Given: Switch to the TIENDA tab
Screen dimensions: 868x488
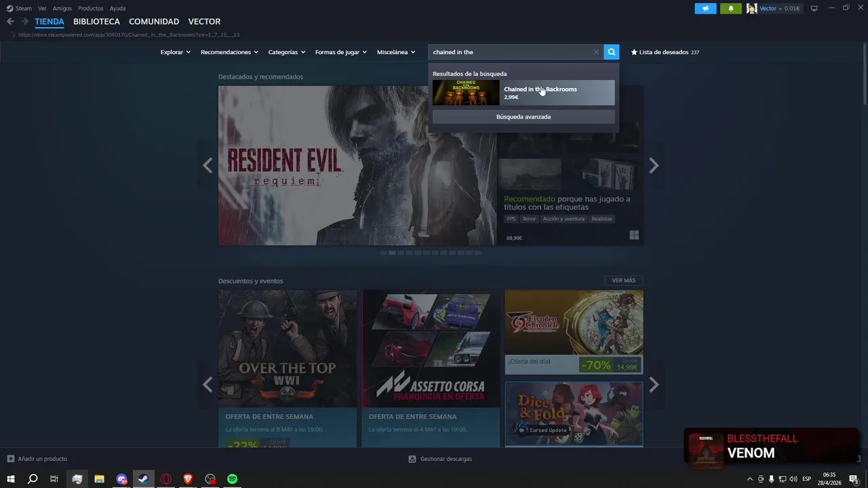Looking at the screenshot, I should coord(50,22).
